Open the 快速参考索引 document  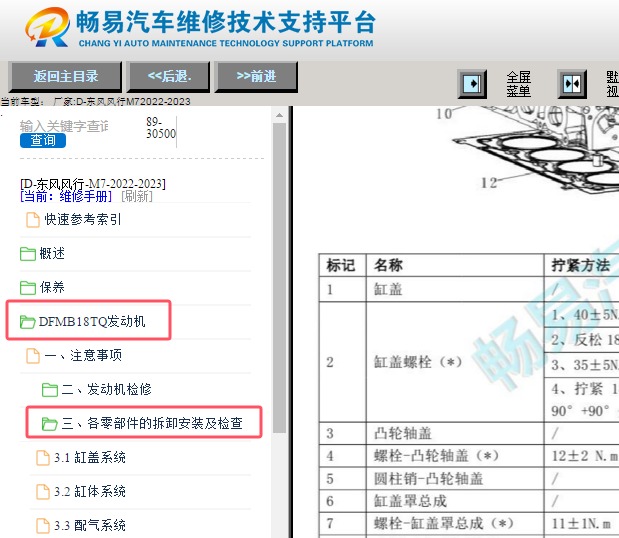[x=83, y=219]
